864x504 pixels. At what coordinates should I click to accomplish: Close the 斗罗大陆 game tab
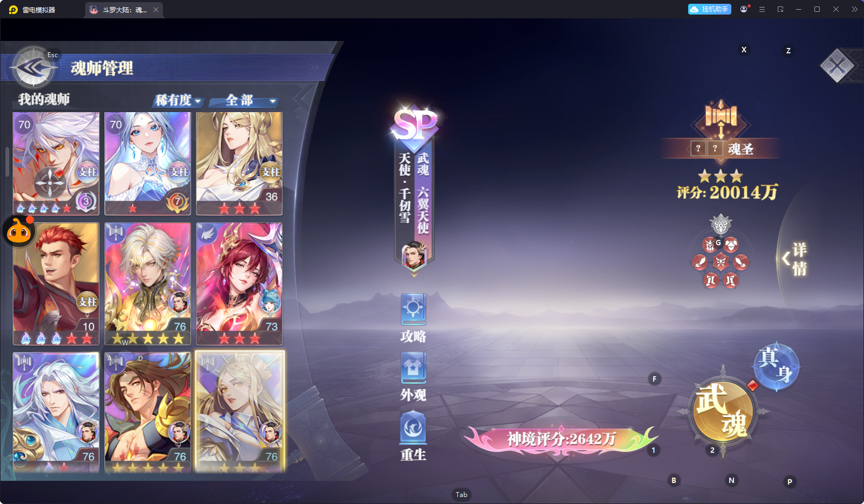pyautogui.click(x=156, y=10)
